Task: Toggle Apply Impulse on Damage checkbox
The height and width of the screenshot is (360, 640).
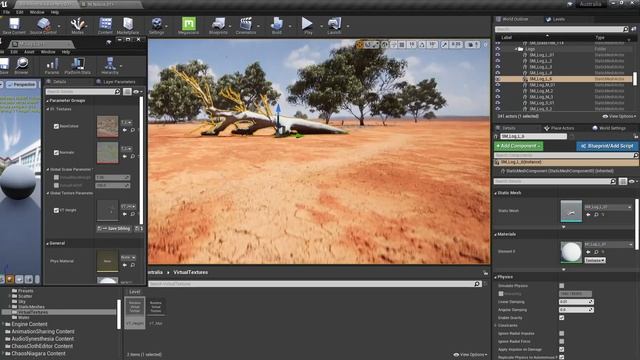Action: click(x=562, y=349)
